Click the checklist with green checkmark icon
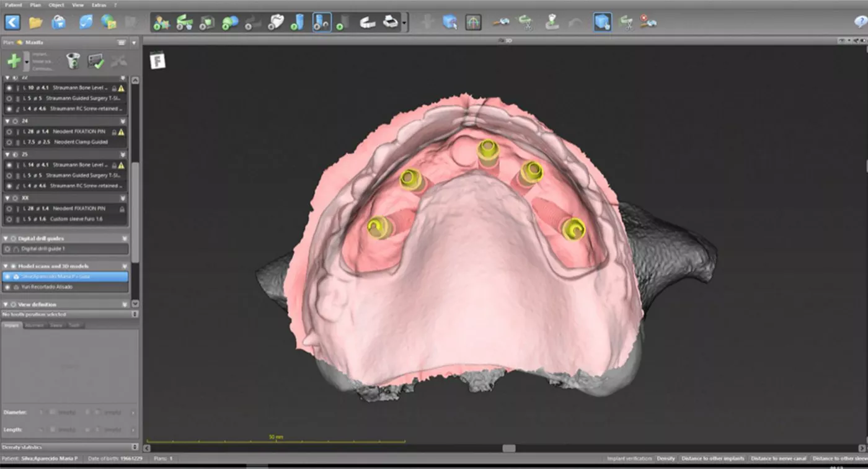This screenshot has height=469, width=868. (95, 61)
